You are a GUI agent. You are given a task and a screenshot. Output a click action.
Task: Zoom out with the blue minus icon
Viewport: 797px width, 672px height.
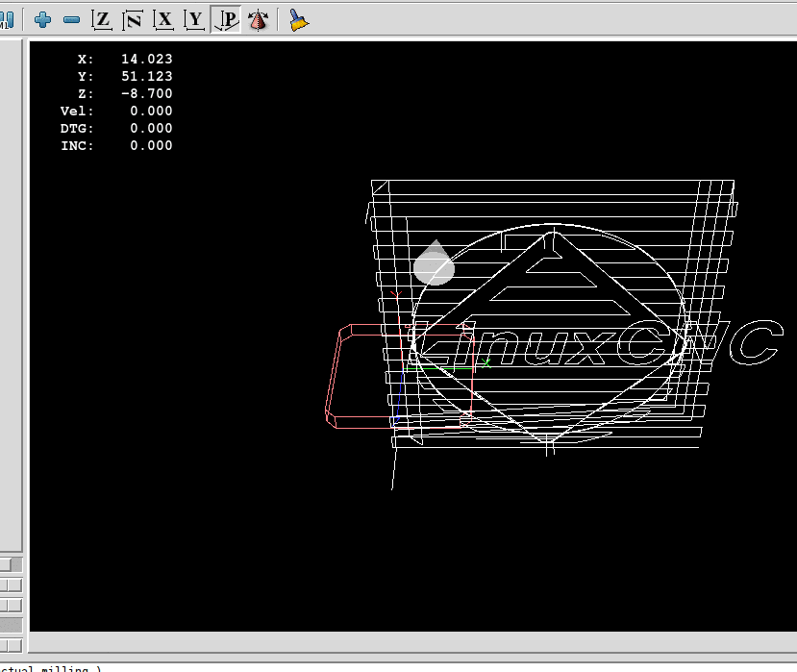[x=72, y=20]
